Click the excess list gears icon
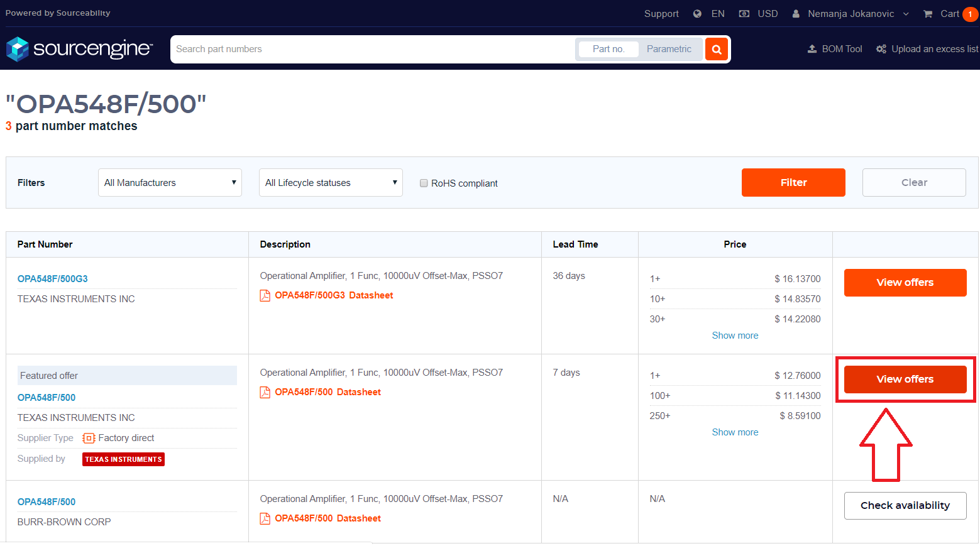The height and width of the screenshot is (546, 980). pyautogui.click(x=881, y=49)
